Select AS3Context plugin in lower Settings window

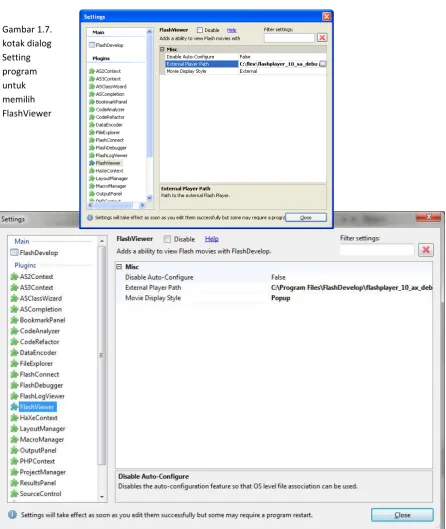[32, 287]
